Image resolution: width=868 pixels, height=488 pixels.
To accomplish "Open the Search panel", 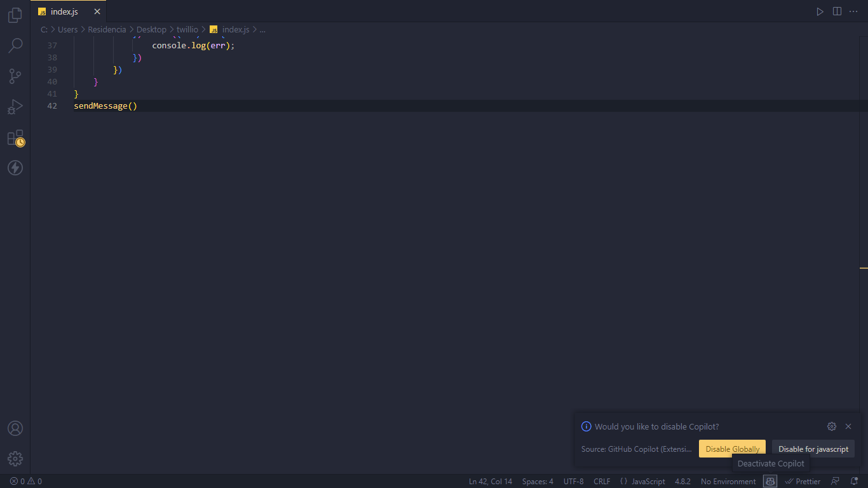I will tap(15, 46).
